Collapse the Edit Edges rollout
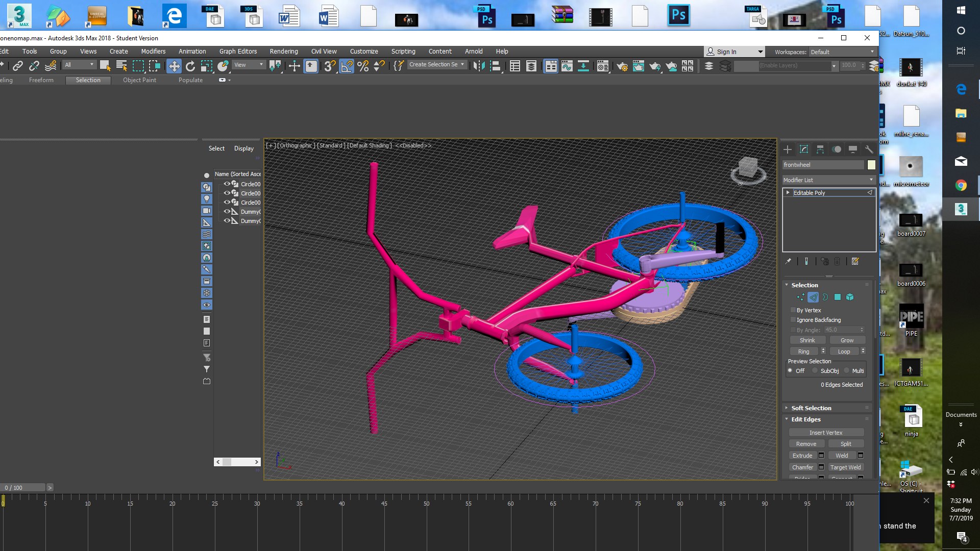Screen dimensions: 980x551 [805, 419]
